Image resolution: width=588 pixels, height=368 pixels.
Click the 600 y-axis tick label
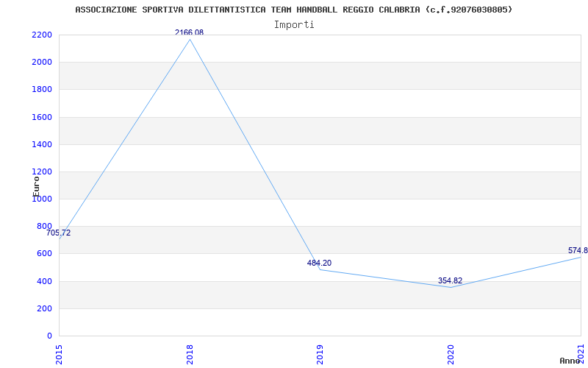(45, 254)
